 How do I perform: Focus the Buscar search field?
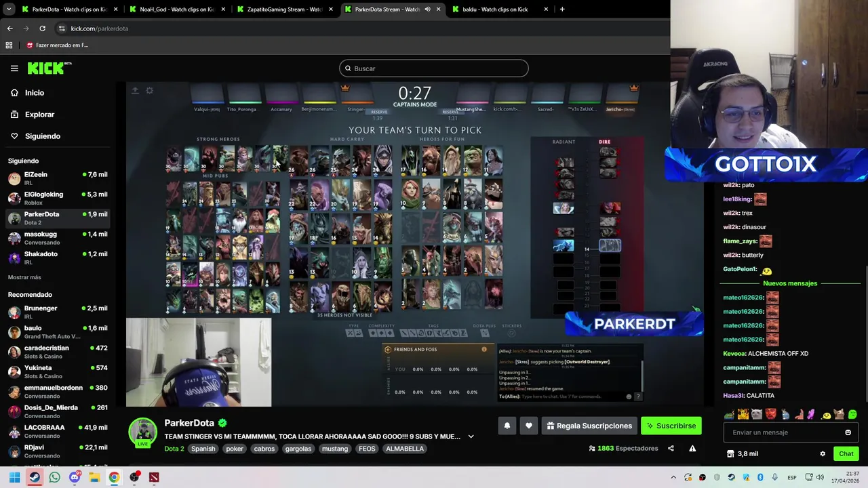(434, 68)
